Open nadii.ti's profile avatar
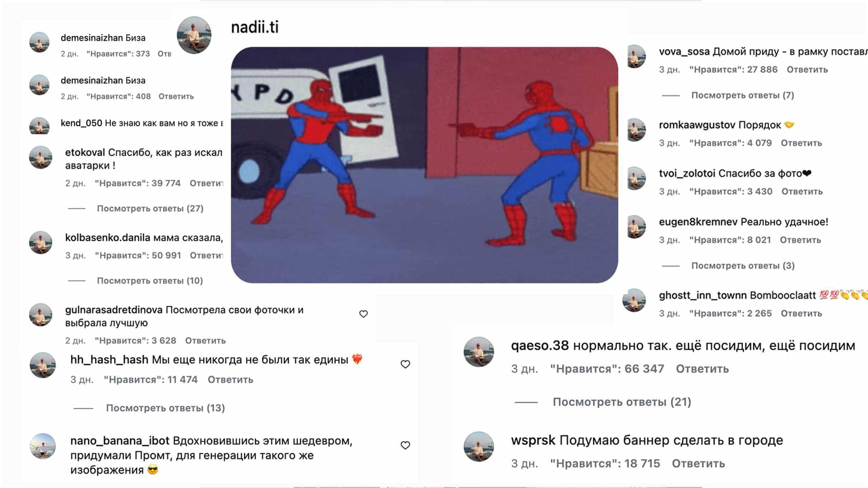This screenshot has height=488, width=868. pyautogui.click(x=194, y=35)
